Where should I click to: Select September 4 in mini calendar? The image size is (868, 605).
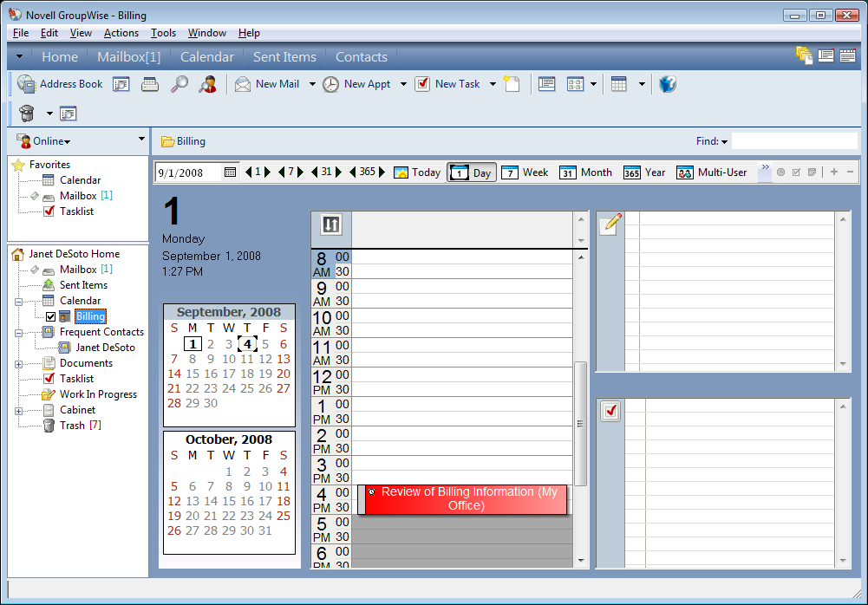point(247,344)
